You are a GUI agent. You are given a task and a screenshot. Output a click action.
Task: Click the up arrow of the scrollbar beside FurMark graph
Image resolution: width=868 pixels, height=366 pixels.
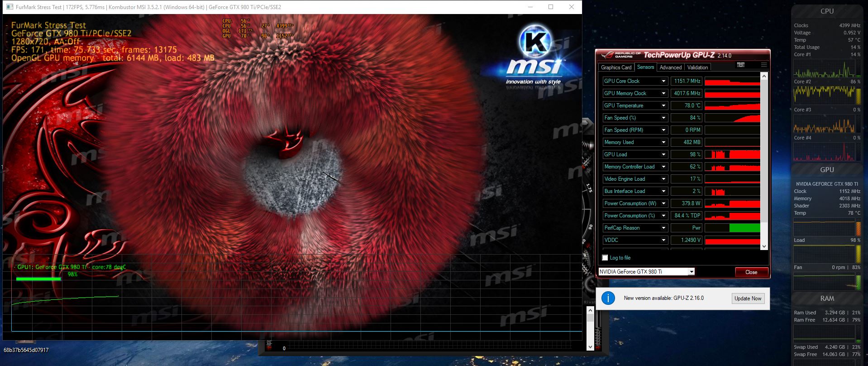click(590, 310)
